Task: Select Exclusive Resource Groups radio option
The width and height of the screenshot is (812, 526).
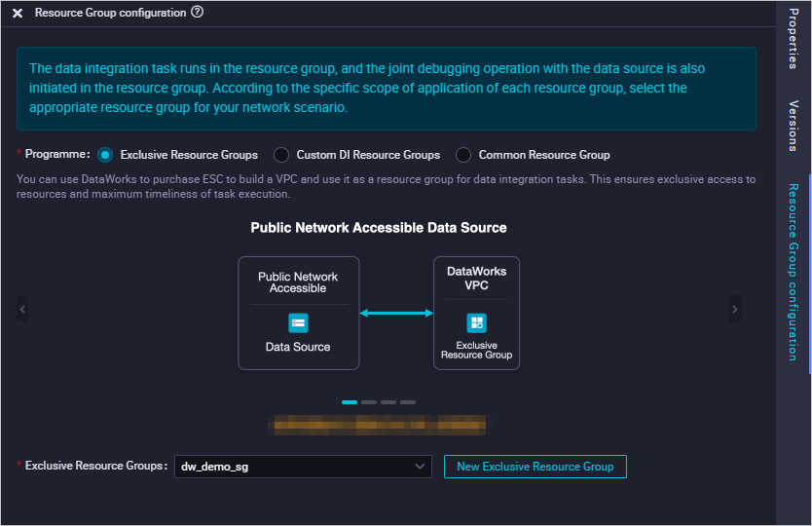Action: (x=105, y=155)
